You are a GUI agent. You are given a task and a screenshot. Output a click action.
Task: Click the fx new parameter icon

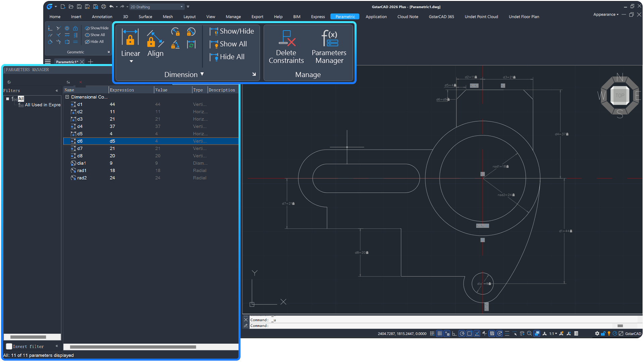[68, 82]
